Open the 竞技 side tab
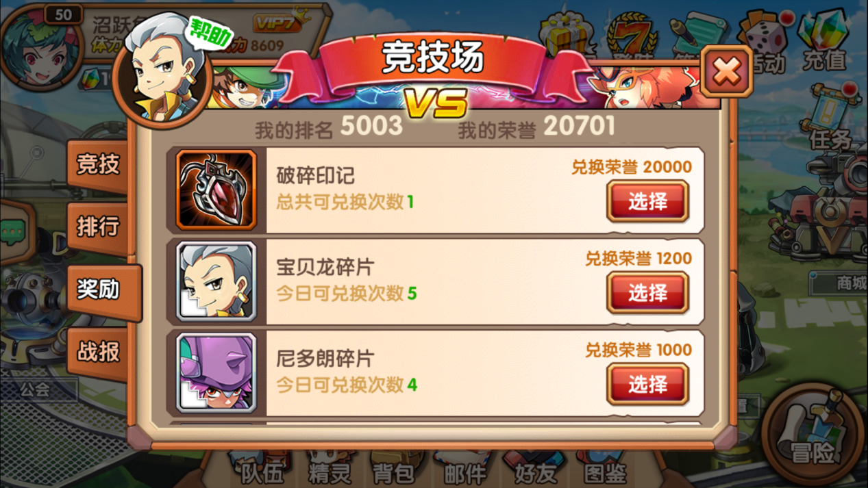This screenshot has width=868, height=488. tap(98, 165)
